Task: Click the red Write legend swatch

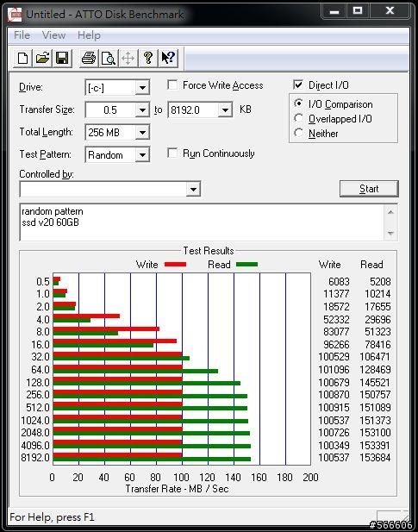Action: point(175,265)
